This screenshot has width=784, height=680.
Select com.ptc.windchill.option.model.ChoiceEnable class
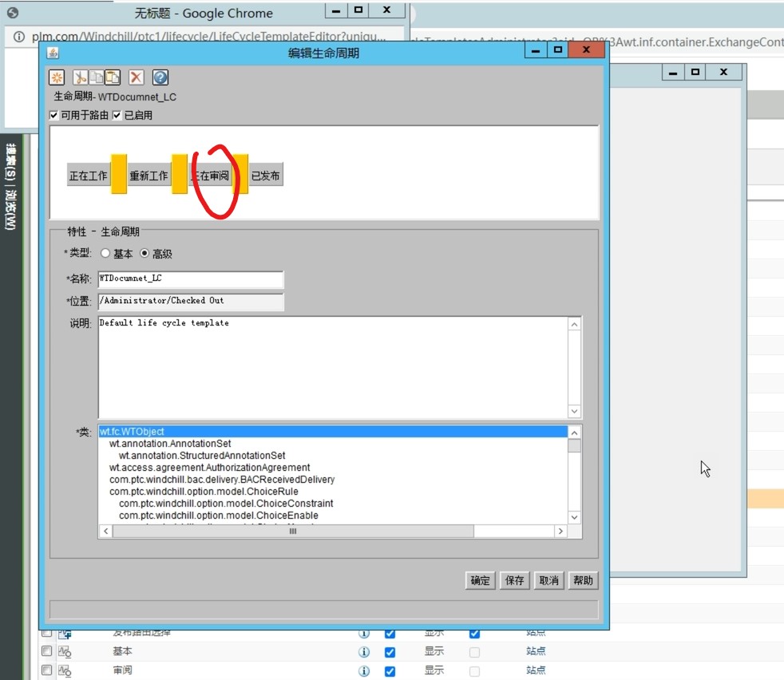pyautogui.click(x=219, y=516)
